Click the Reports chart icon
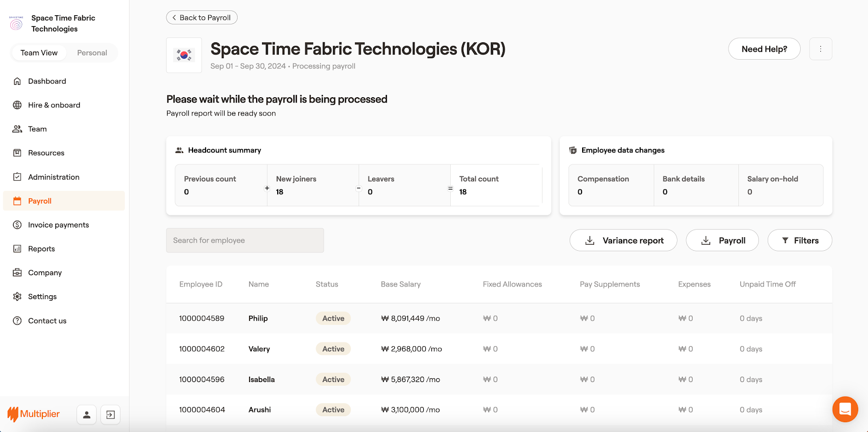The image size is (868, 432). click(x=17, y=249)
